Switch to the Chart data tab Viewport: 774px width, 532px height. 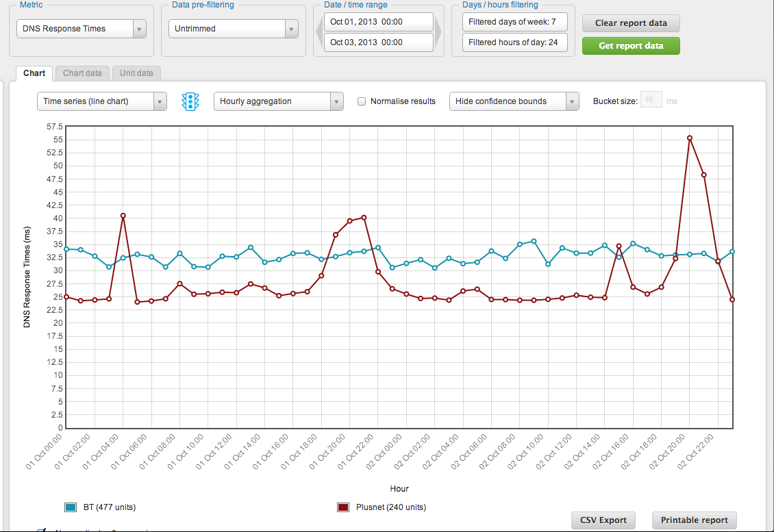coord(82,73)
